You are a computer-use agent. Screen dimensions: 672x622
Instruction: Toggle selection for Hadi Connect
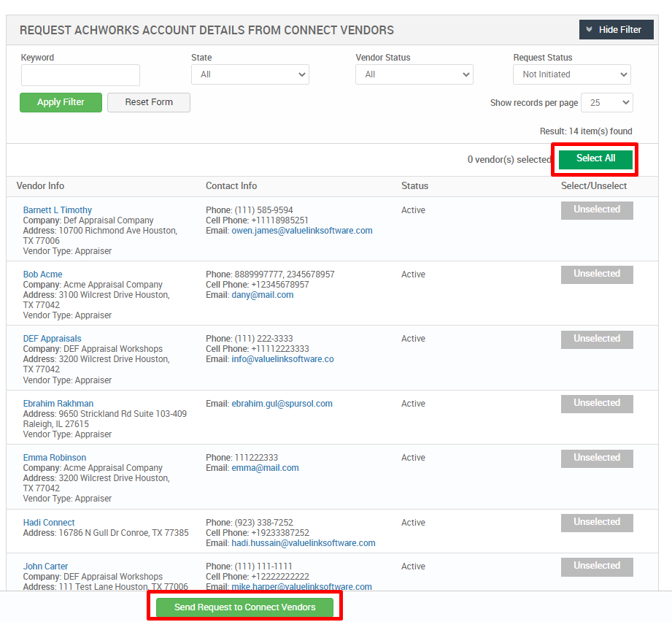596,522
